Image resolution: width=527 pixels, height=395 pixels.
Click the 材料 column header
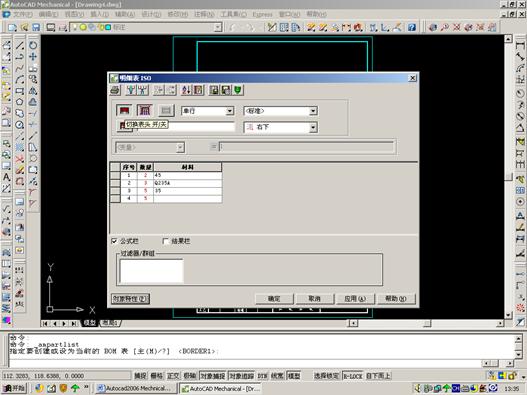tap(188, 167)
